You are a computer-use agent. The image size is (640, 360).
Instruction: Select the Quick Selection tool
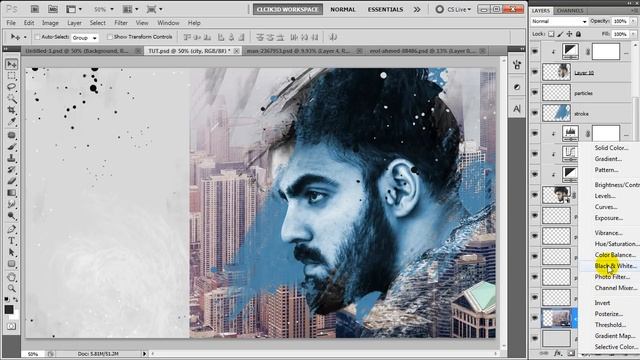click(11, 98)
